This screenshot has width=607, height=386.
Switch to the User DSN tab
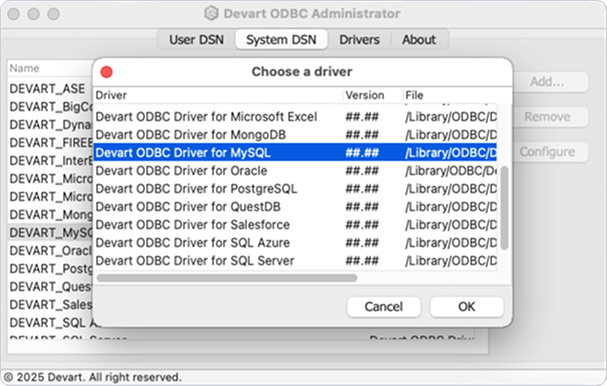[x=196, y=39]
